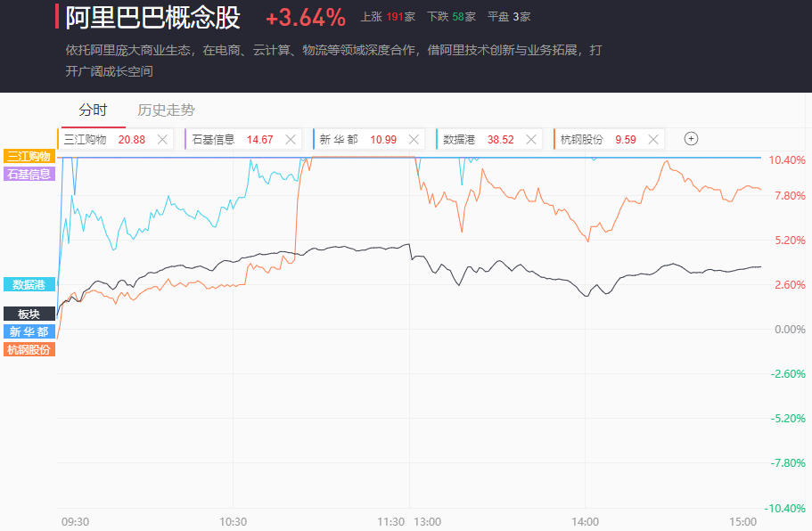Open the 历史走势 tab
This screenshot has height=531, width=812.
click(166, 110)
